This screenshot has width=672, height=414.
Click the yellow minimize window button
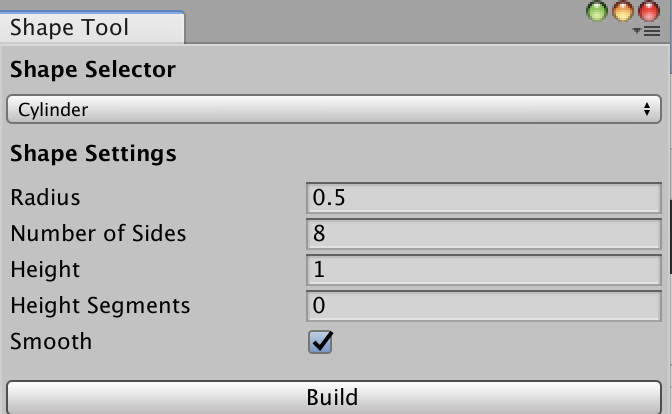pyautogui.click(x=622, y=11)
